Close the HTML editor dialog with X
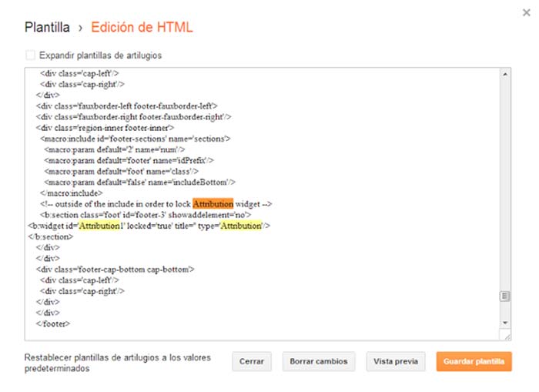Image resolution: width=539 pixels, height=392 pixels. 525,12
